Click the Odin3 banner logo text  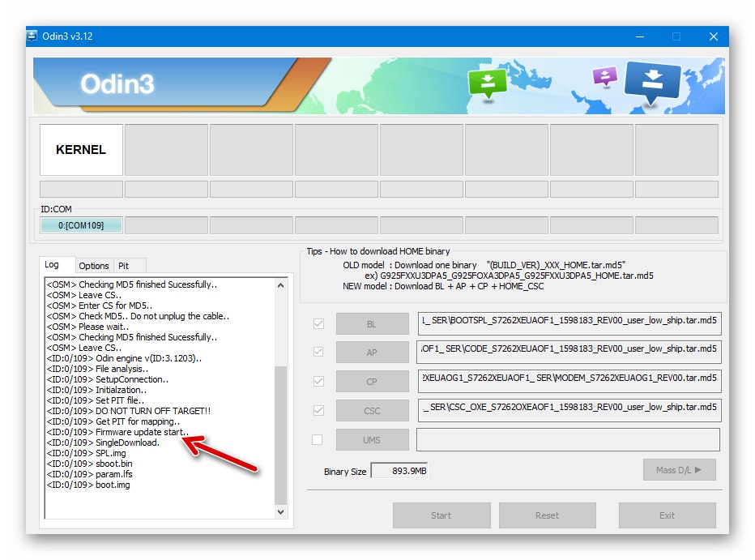click(x=117, y=83)
